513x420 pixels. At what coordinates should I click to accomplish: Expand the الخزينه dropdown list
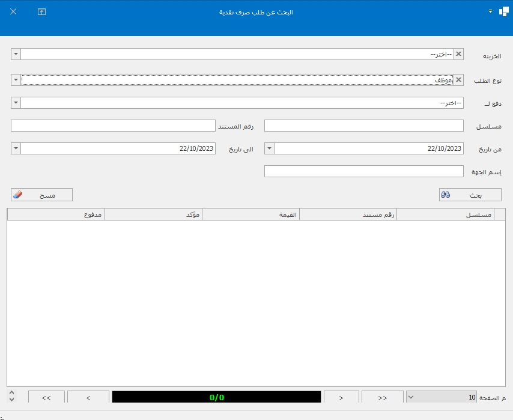pyautogui.click(x=16, y=54)
